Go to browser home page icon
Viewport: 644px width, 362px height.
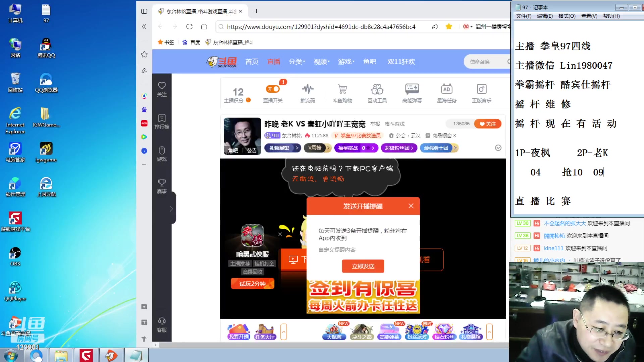click(x=204, y=27)
